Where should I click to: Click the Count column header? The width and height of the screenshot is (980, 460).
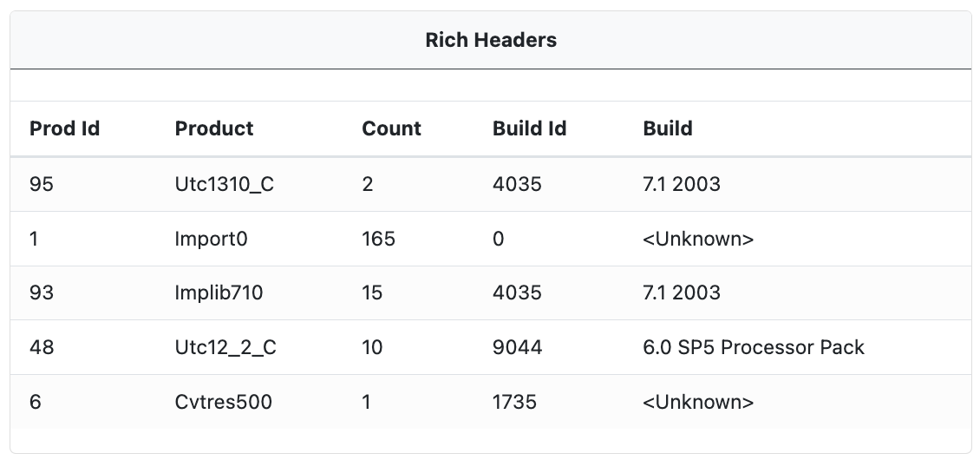(x=391, y=128)
